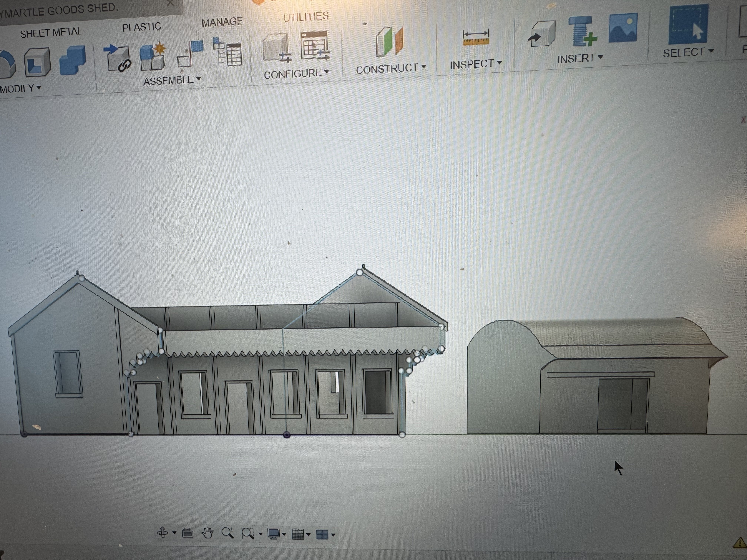
Task: Select the Pan hand tool
Action: [207, 533]
